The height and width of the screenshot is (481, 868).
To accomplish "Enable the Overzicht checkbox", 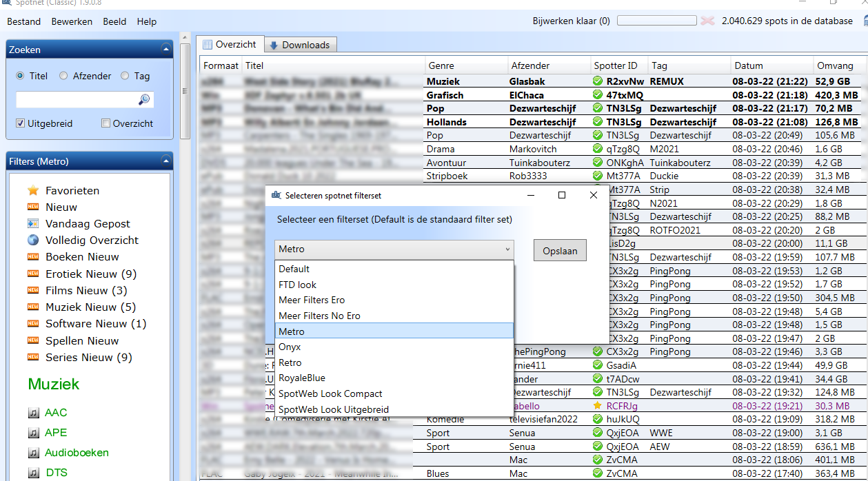I will [105, 123].
